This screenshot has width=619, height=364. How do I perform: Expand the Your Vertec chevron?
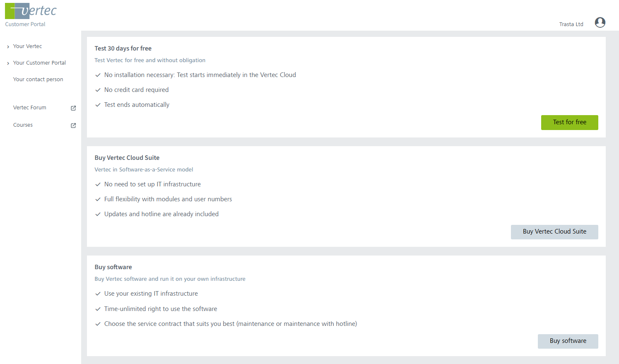pos(8,47)
